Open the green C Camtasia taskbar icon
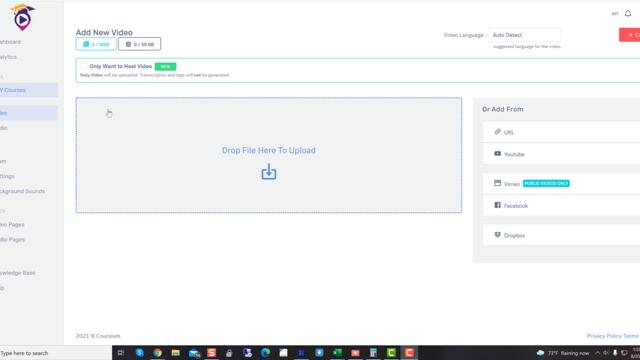Image resolution: width=640 pixels, height=360 pixels. tap(391, 353)
